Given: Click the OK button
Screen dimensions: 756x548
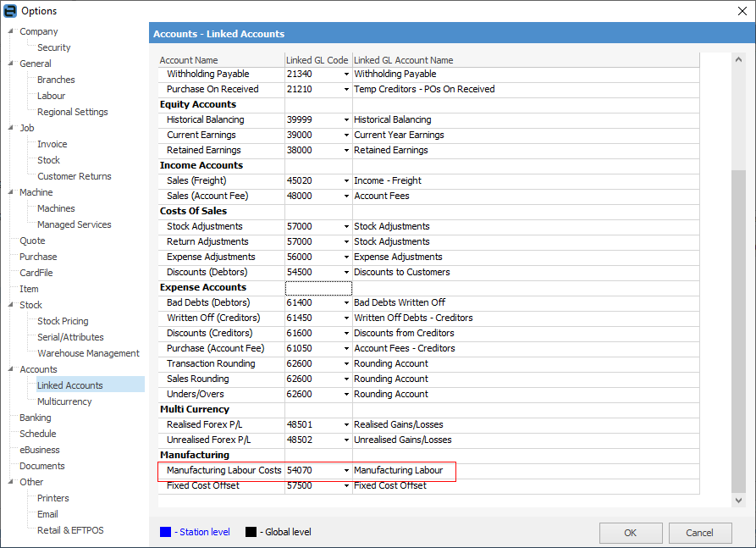Looking at the screenshot, I should coord(631,533).
